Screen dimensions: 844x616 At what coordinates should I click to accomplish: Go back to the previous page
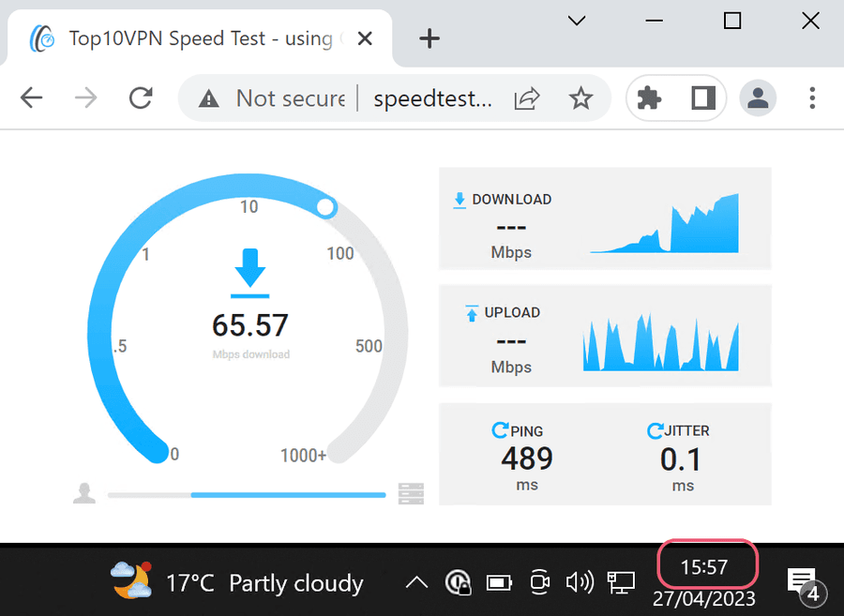(32, 98)
